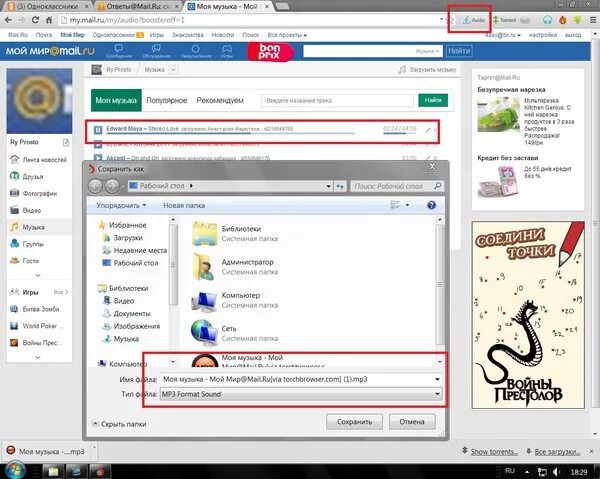Click the Windows Start button
The image size is (600, 479).
pyautogui.click(x=15, y=471)
